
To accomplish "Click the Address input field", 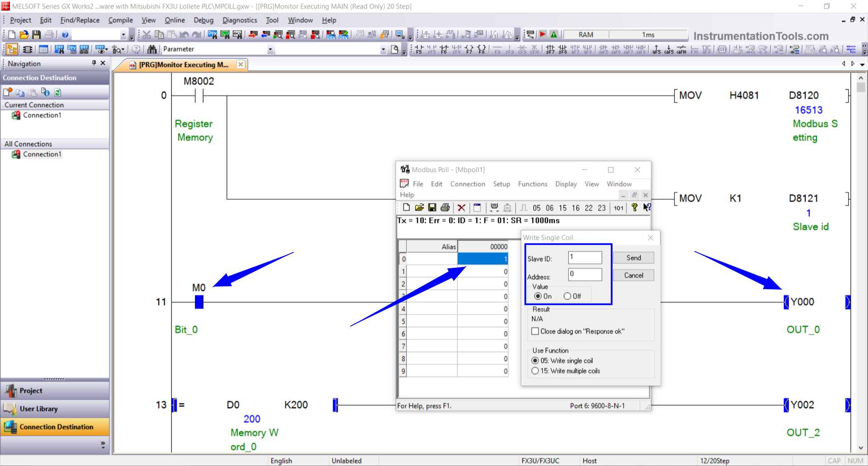I will 585,274.
